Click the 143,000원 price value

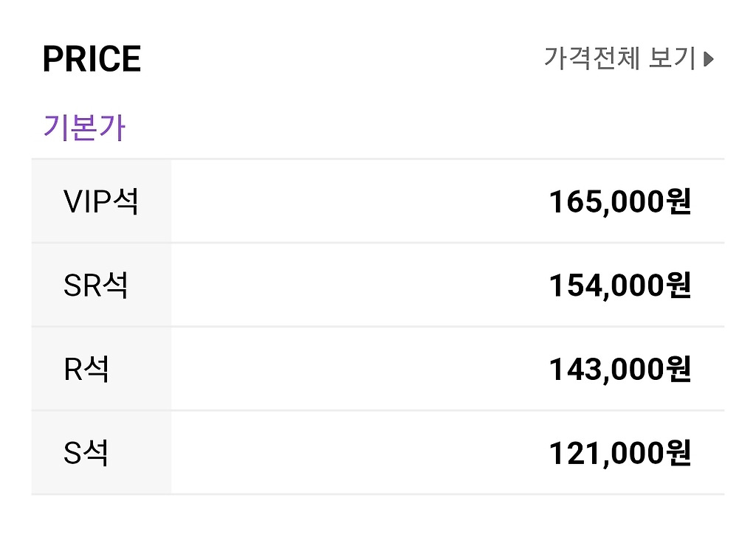[x=619, y=370]
